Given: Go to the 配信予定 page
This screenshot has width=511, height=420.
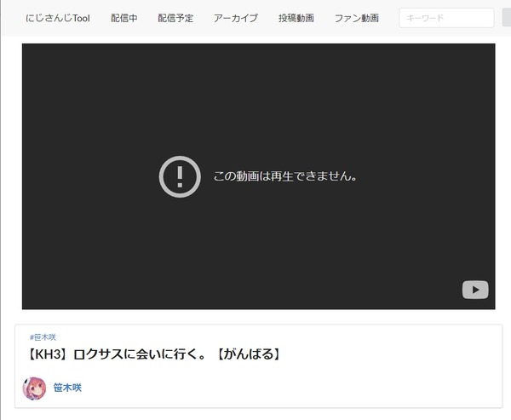Looking at the screenshot, I should point(175,18).
